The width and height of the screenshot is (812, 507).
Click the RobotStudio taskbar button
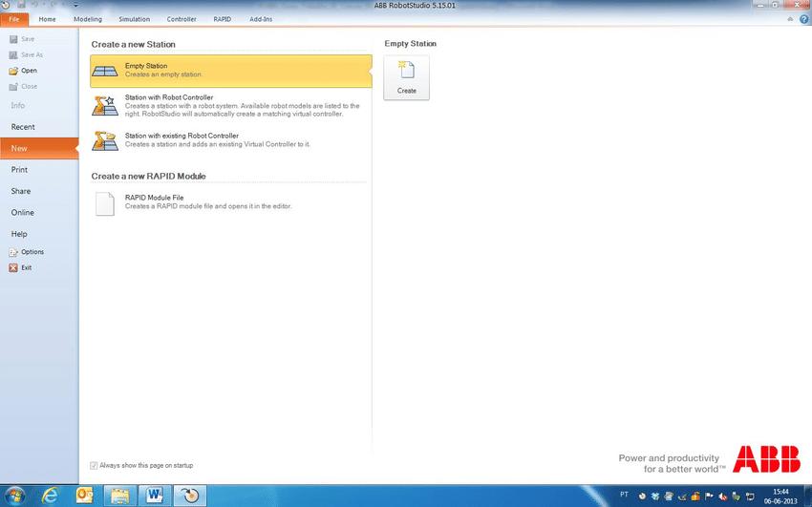[x=189, y=496]
